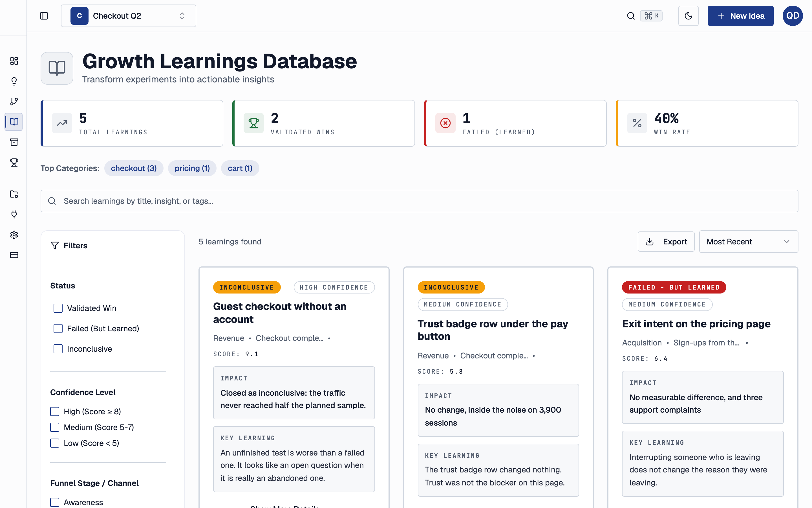Image resolution: width=812 pixels, height=508 pixels.
Task: Filter by checkout (3) category chip
Action: 134,168
